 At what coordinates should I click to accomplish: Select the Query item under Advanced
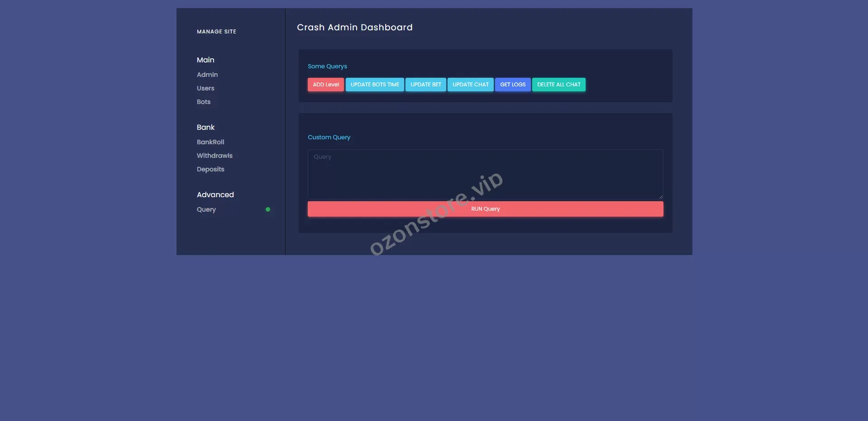click(x=206, y=209)
